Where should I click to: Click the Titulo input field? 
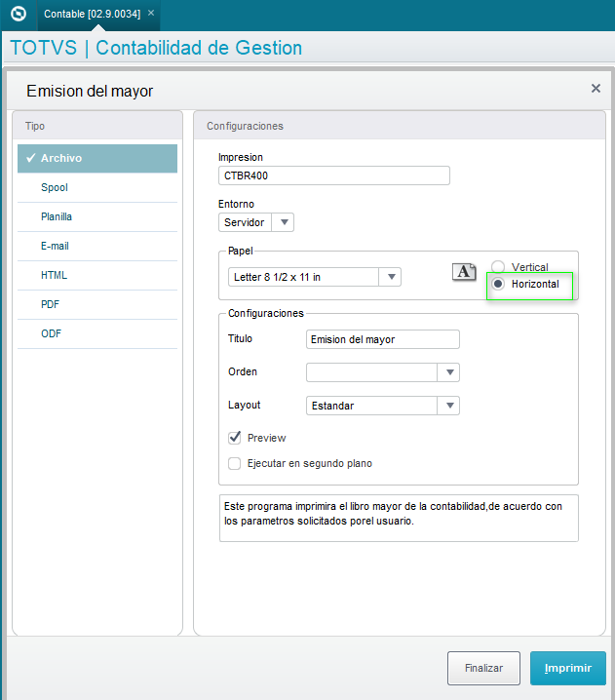(x=383, y=339)
